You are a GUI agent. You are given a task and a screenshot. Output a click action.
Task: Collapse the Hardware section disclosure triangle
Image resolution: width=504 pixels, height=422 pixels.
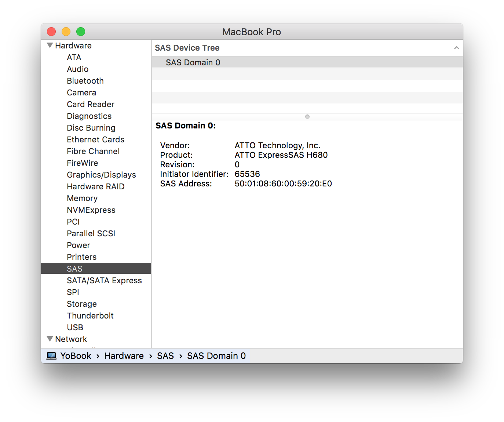[x=50, y=46]
